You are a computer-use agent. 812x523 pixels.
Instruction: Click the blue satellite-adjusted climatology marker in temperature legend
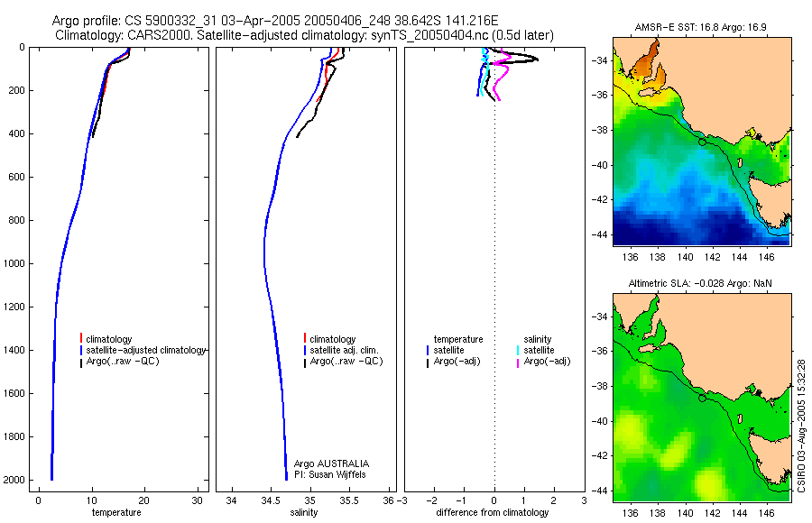(81, 351)
